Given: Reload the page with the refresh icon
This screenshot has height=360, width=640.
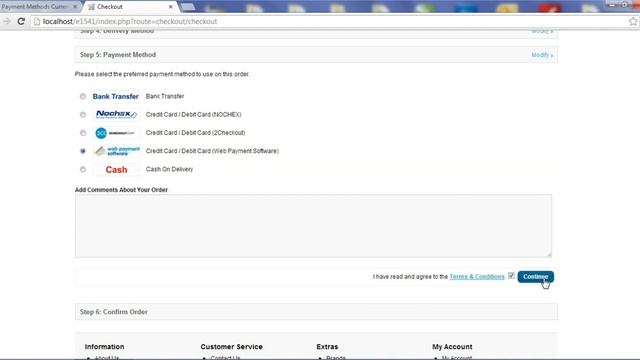Looking at the screenshot, I should 21,21.
